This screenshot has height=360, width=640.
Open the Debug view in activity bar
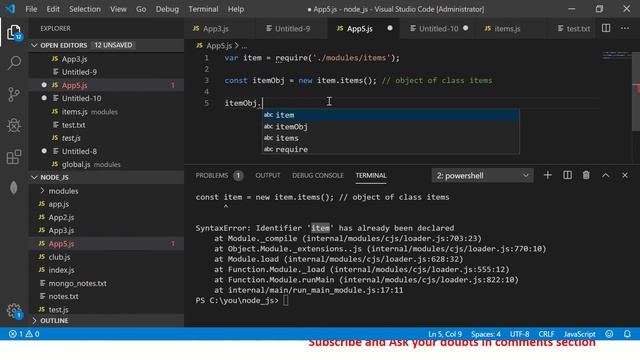pos(14,125)
